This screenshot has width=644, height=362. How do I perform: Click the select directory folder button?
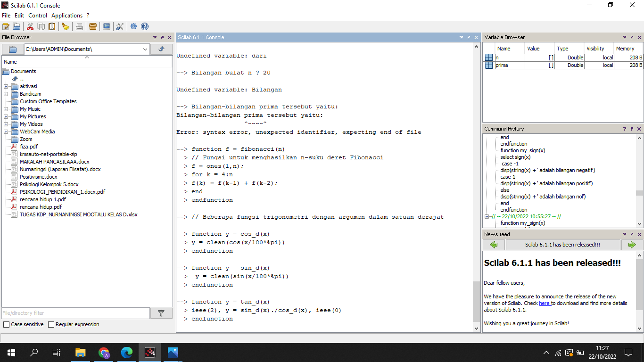[13, 49]
